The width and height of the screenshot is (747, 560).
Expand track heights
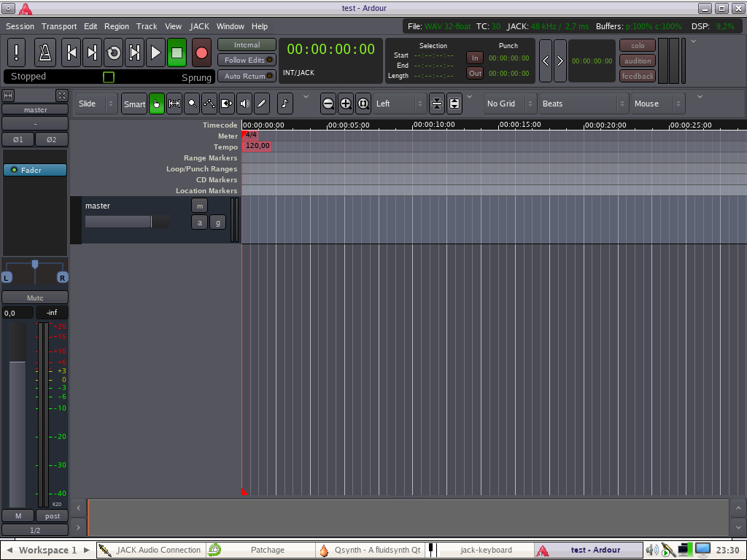click(x=454, y=104)
